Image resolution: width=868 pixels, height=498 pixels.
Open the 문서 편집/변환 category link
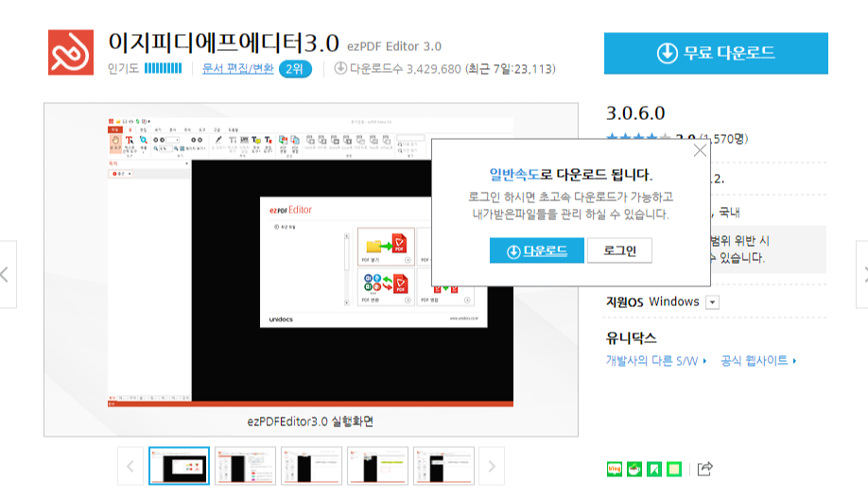tap(237, 69)
